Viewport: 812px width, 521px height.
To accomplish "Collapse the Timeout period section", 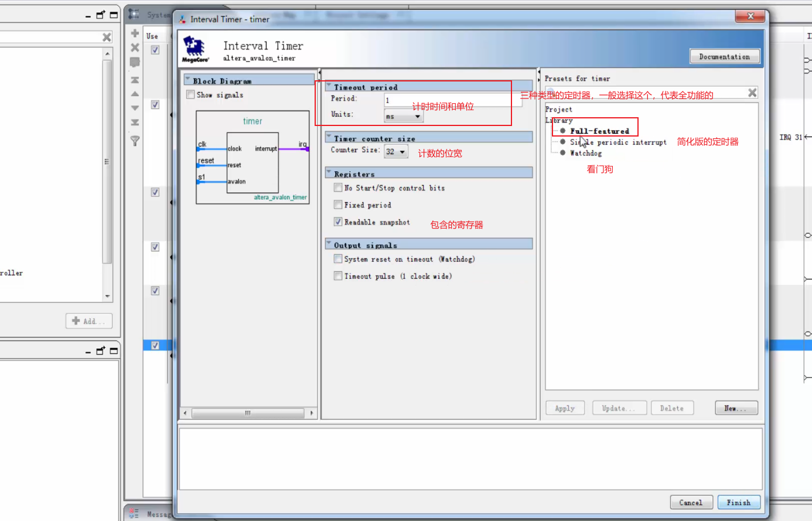I will (x=329, y=86).
